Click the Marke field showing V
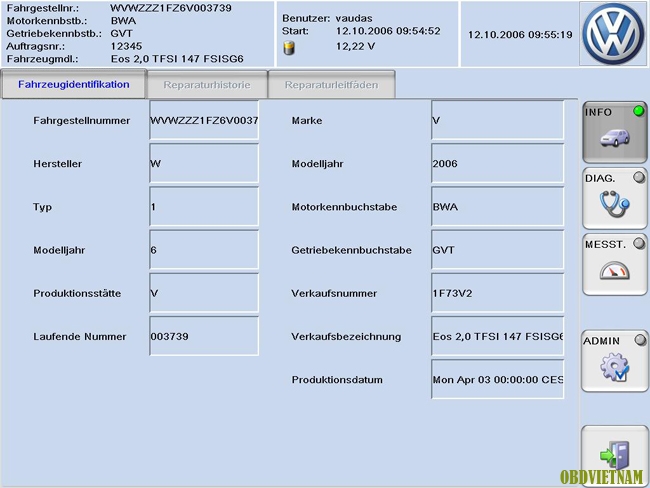Image resolution: width=650 pixels, height=488 pixels. (497, 120)
